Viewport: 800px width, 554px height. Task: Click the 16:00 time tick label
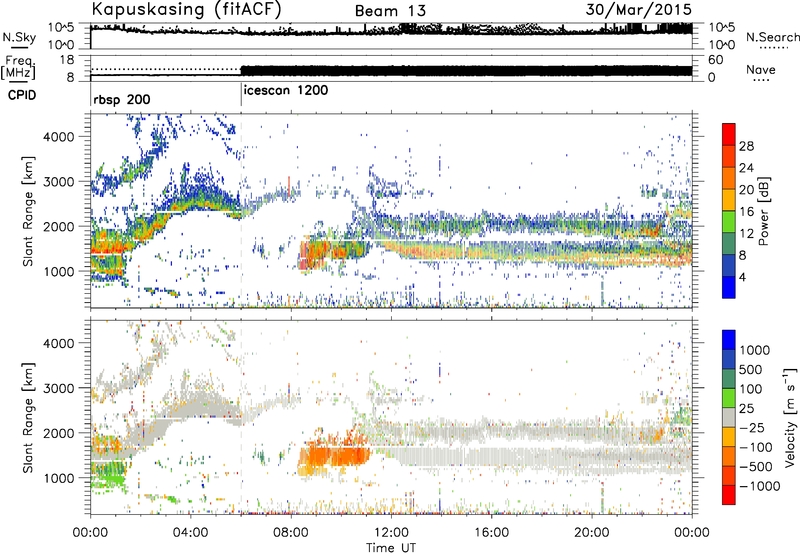click(491, 533)
